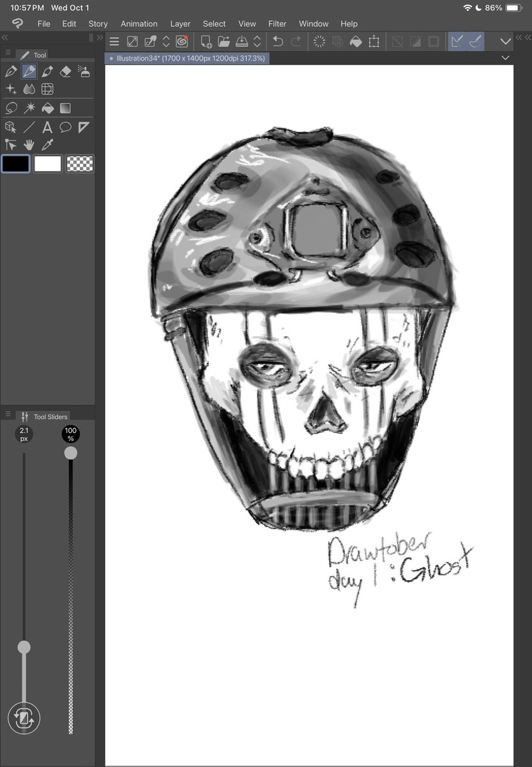
Task: Select the Lasso selection tool
Action: tap(11, 108)
